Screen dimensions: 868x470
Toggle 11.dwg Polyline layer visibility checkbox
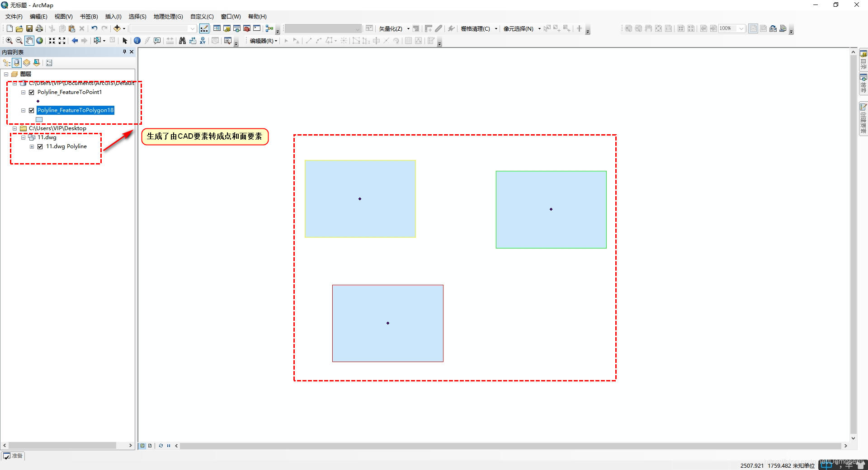tap(40, 146)
